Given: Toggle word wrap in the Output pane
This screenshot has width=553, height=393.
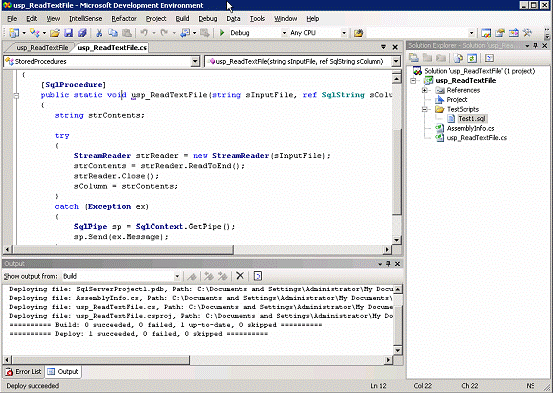Looking at the screenshot, I should [x=257, y=276].
